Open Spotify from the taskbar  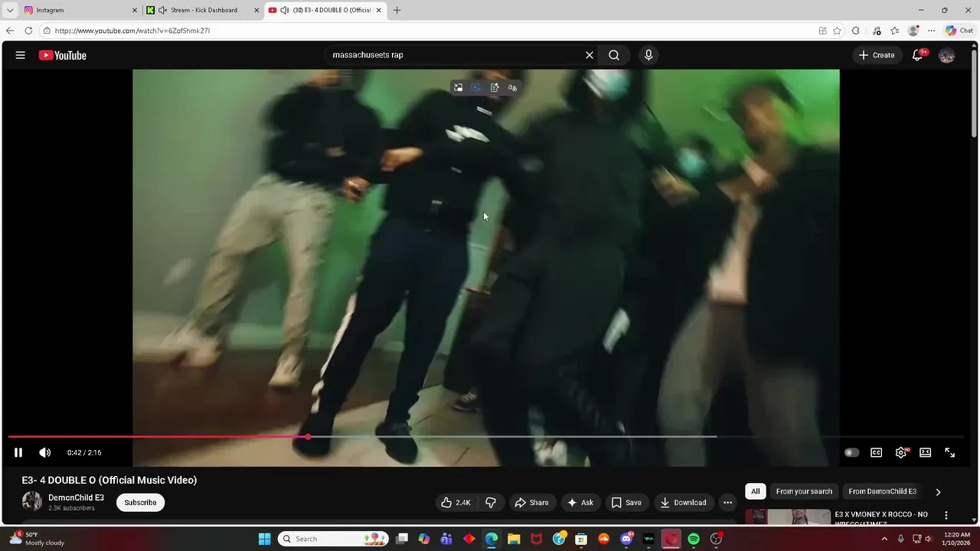pos(694,539)
